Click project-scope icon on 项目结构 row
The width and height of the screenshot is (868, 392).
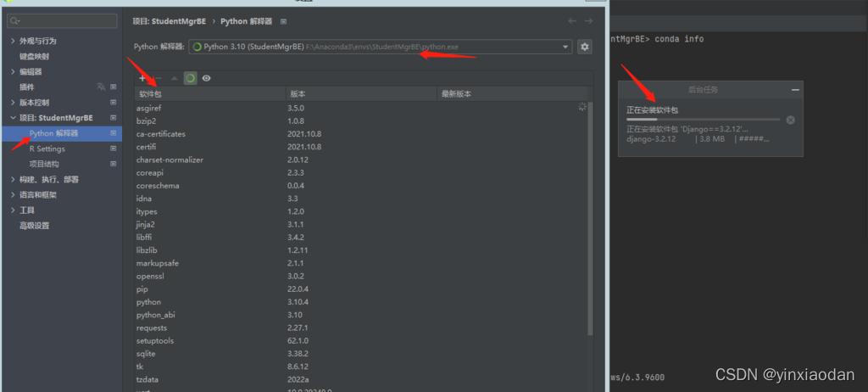pyautogui.click(x=114, y=164)
